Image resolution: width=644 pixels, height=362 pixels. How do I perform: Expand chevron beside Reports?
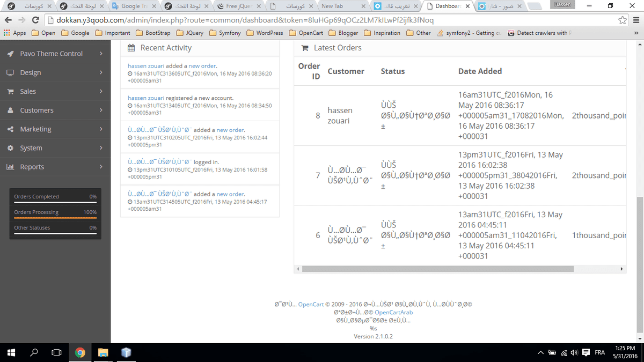(x=101, y=167)
